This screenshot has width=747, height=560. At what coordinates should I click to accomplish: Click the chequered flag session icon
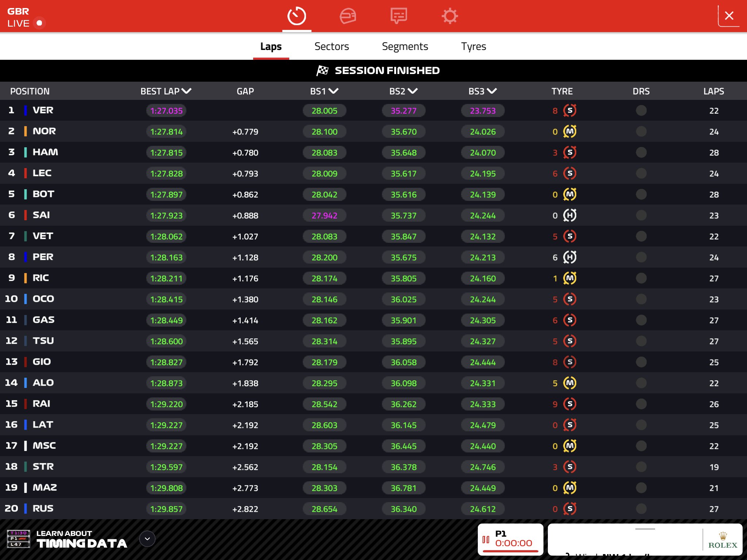[322, 70]
